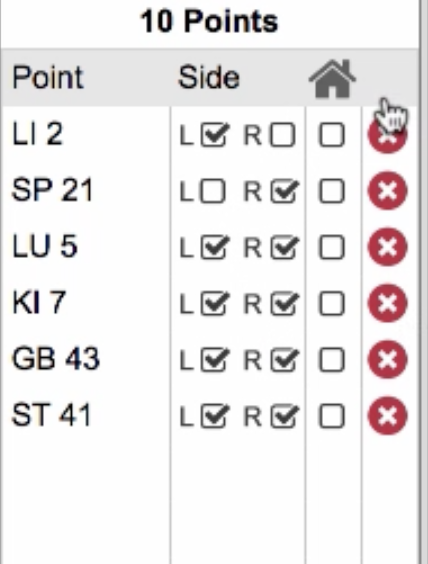Uncheck right side for SP 21

click(284, 191)
